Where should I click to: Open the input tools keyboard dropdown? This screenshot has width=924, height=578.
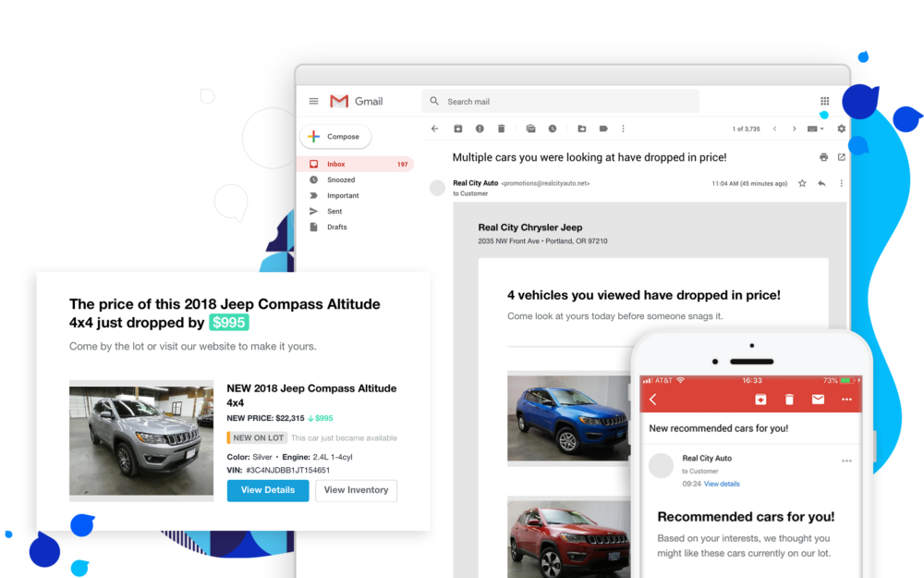816,129
